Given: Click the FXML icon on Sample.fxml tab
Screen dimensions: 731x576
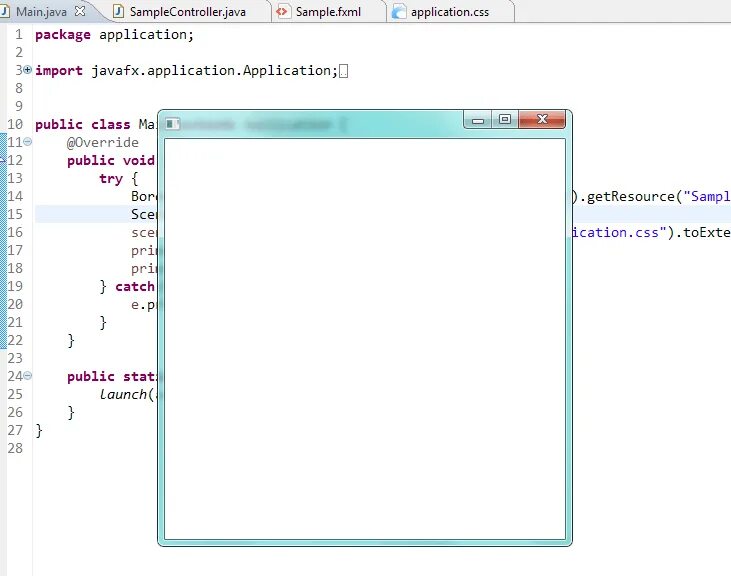Looking at the screenshot, I should (x=282, y=12).
